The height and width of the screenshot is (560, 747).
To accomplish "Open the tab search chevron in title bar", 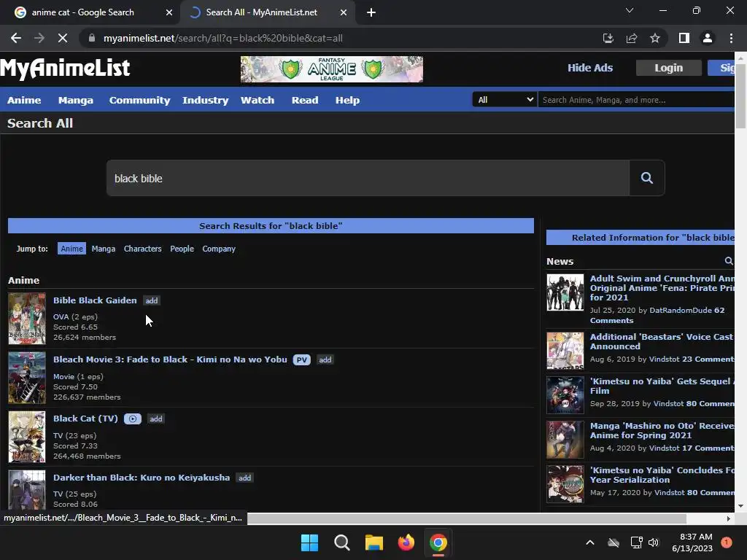I will [630, 10].
